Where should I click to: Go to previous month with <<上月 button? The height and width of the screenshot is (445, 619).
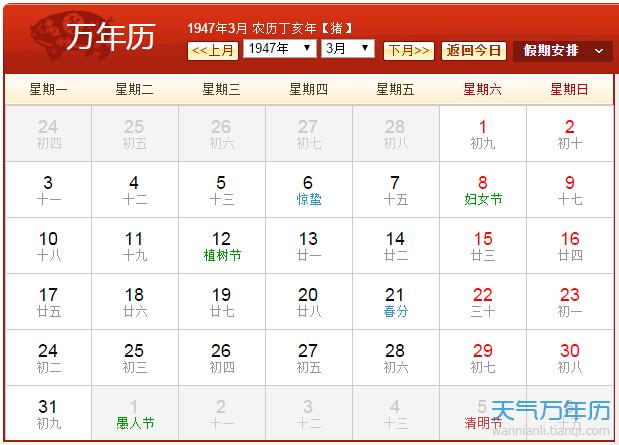click(213, 51)
